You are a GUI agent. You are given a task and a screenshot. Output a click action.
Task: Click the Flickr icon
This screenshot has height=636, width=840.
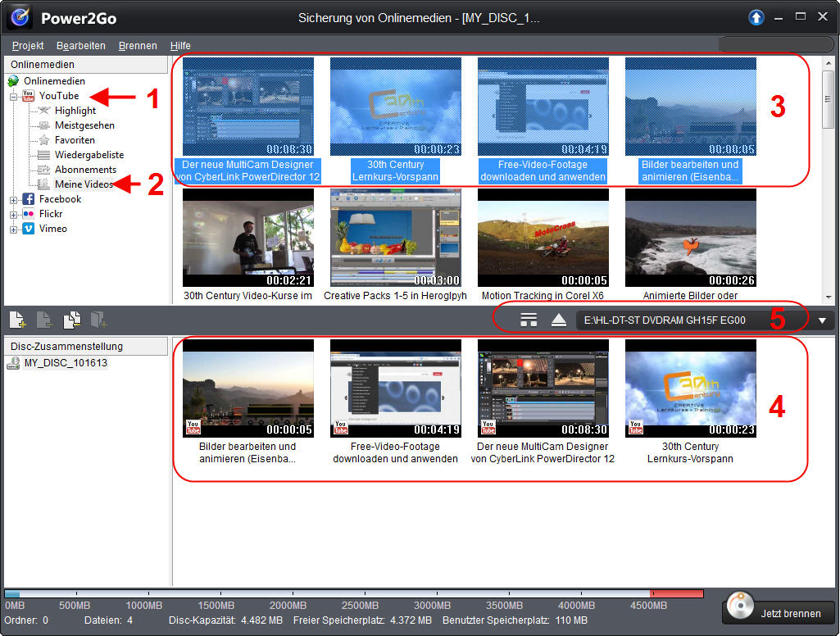[x=28, y=214]
